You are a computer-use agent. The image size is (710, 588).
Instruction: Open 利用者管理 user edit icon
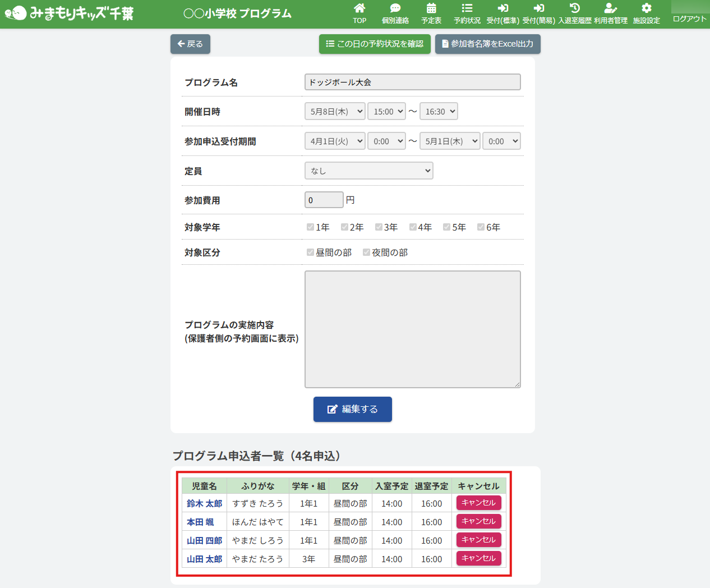point(611,8)
